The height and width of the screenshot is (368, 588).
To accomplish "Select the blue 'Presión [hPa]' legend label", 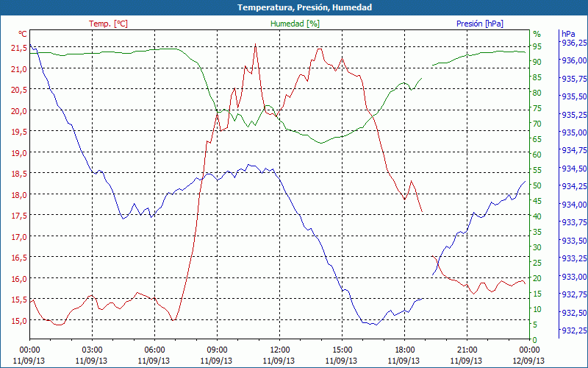I will pos(480,24).
